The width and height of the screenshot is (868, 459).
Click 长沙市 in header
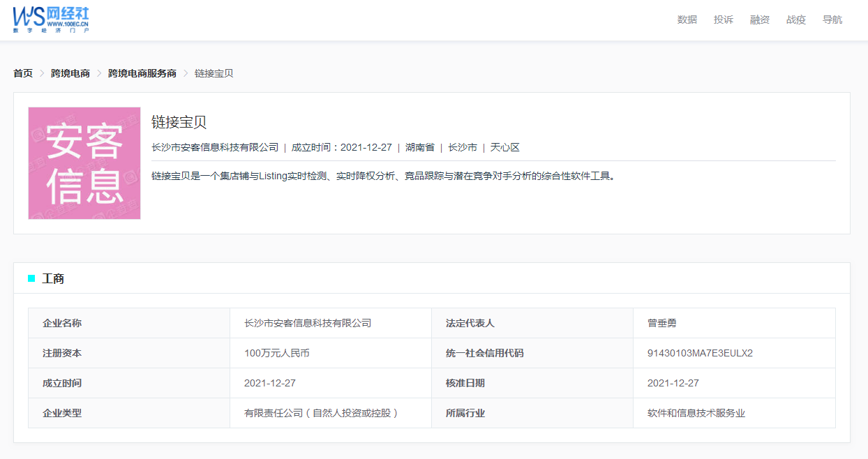coord(463,148)
